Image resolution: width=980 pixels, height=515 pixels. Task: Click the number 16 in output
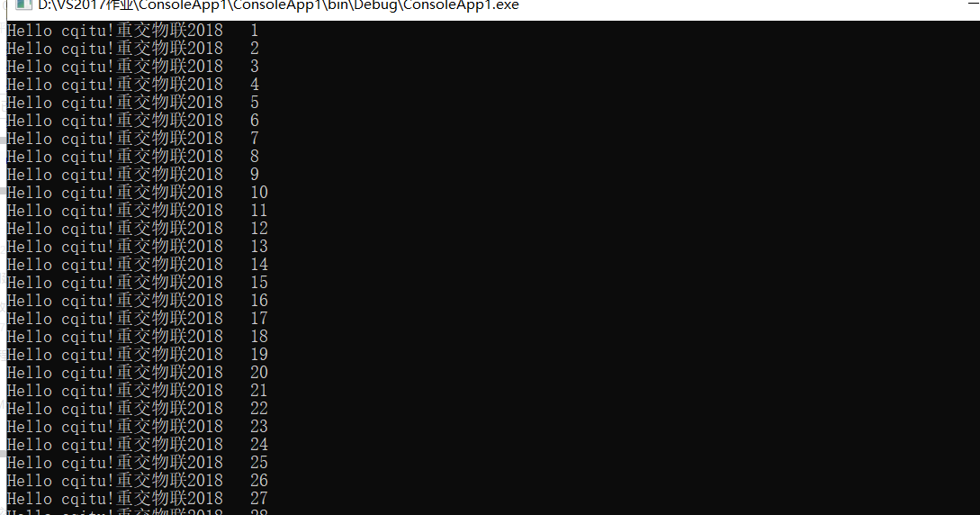259,301
